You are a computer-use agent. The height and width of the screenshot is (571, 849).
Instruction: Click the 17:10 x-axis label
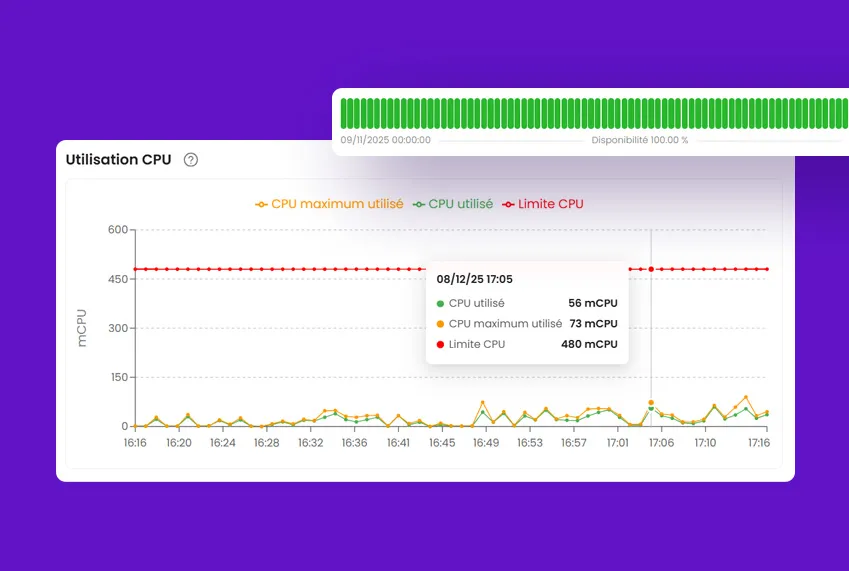click(x=705, y=443)
